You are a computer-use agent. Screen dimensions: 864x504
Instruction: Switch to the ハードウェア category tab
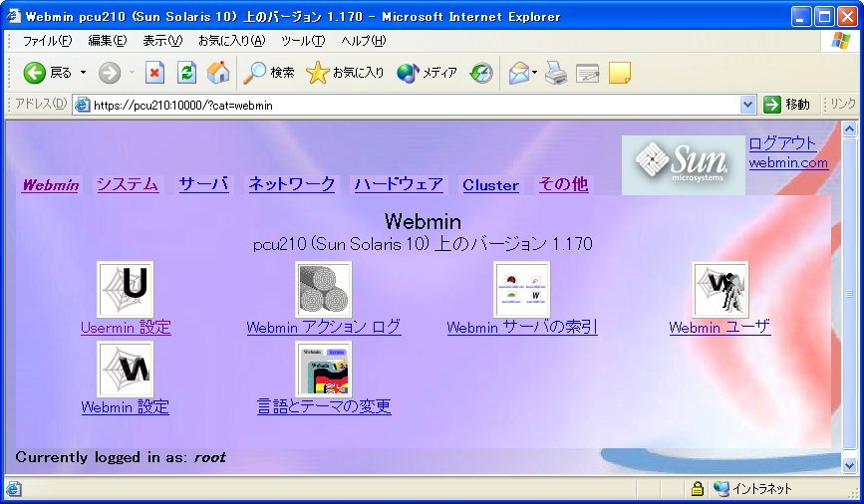pos(399,184)
